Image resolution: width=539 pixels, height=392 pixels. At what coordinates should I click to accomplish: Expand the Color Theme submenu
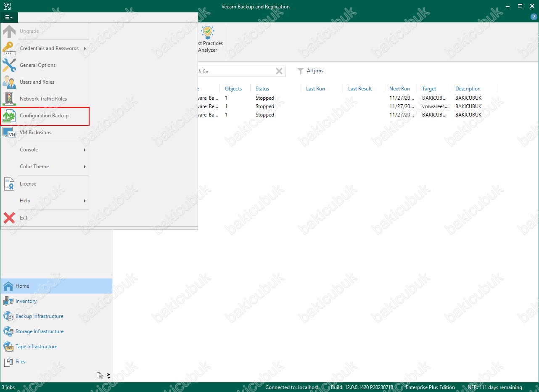click(45, 167)
